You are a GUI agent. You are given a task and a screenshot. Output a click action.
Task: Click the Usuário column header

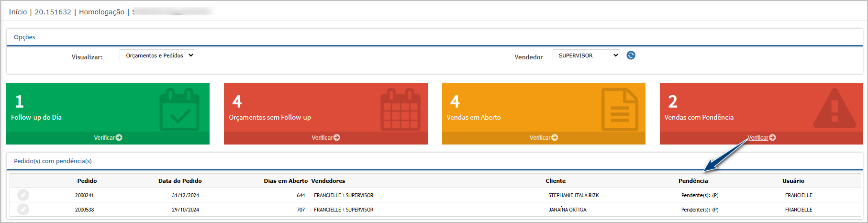[793, 181]
